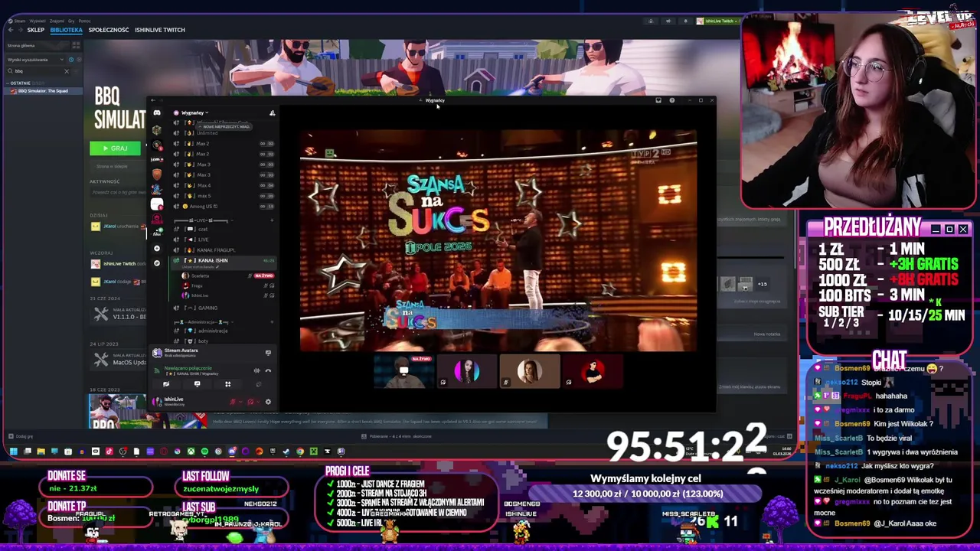The width and height of the screenshot is (980, 551).
Task: Disconnect from voice call in Discord
Action: coord(268,370)
